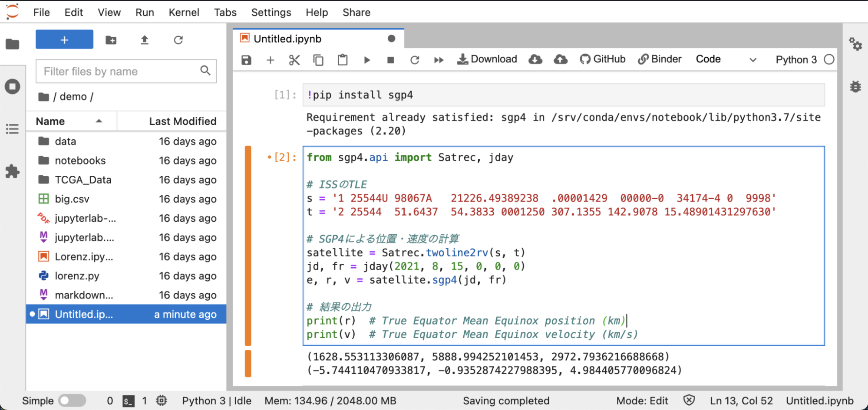868x410 pixels.
Task: Open the Property Inspector gears icon
Action: point(855,44)
